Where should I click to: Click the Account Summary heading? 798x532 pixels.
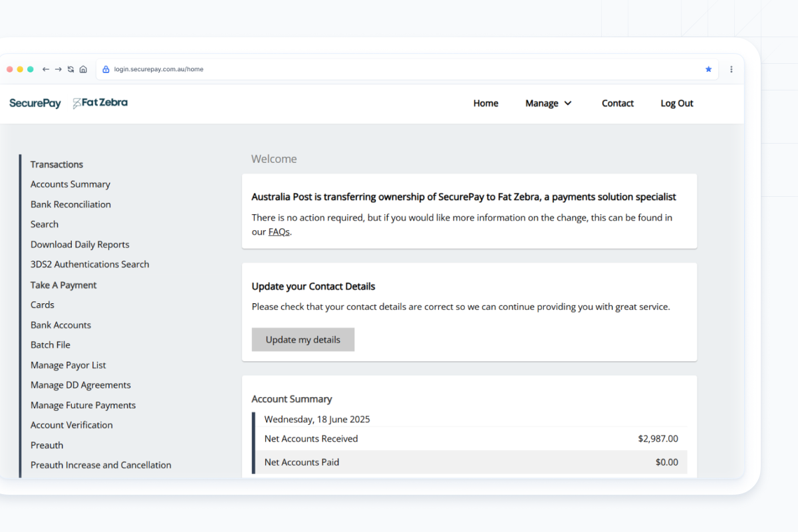[292, 399]
